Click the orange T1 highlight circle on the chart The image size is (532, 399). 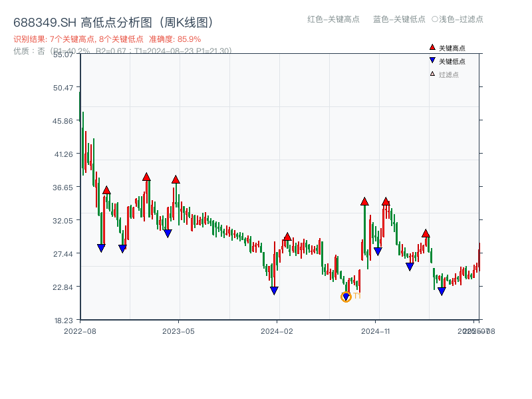pyautogui.click(x=346, y=297)
